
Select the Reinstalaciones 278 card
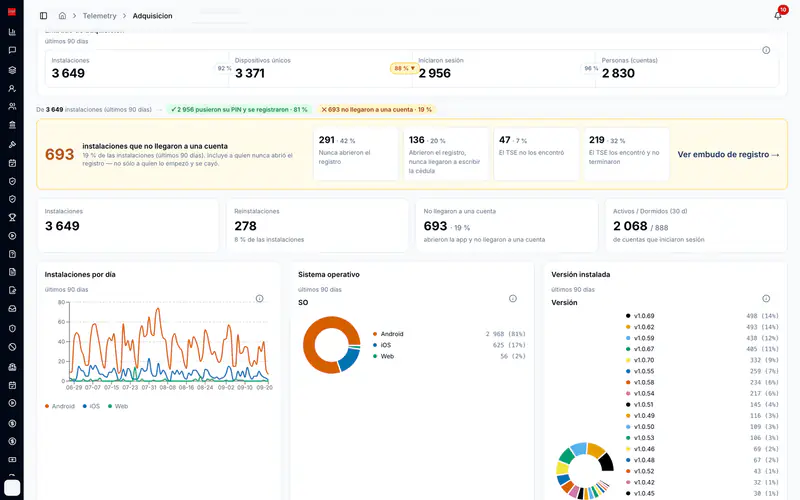pyautogui.click(x=317, y=226)
